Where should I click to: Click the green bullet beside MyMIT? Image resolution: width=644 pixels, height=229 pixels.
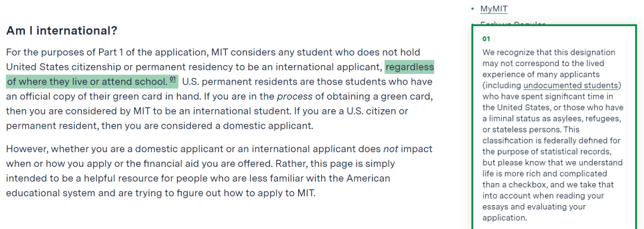[x=472, y=8]
